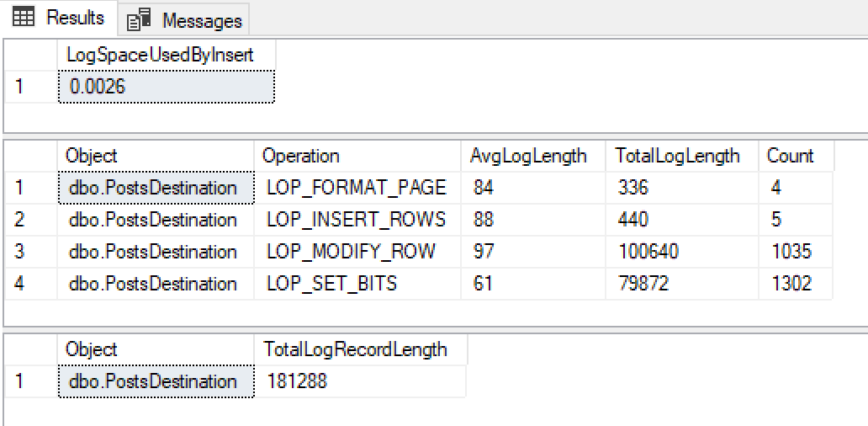Click the LOP_FORMAT_PAGE operation cell

(x=357, y=188)
